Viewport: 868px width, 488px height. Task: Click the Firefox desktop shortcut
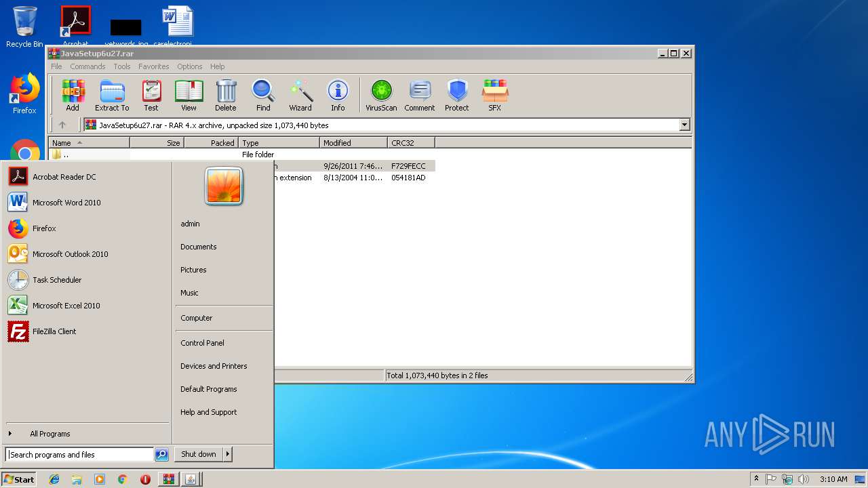pos(24,94)
